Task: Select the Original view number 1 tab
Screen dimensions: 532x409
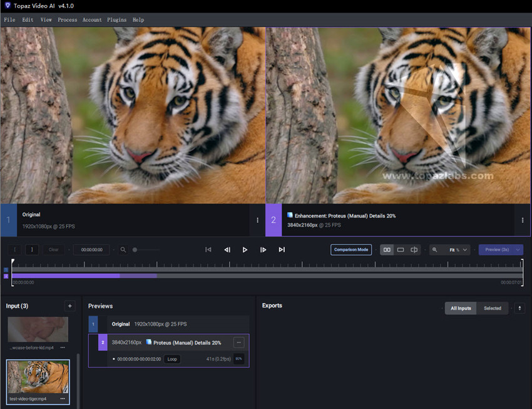Action: pos(9,220)
